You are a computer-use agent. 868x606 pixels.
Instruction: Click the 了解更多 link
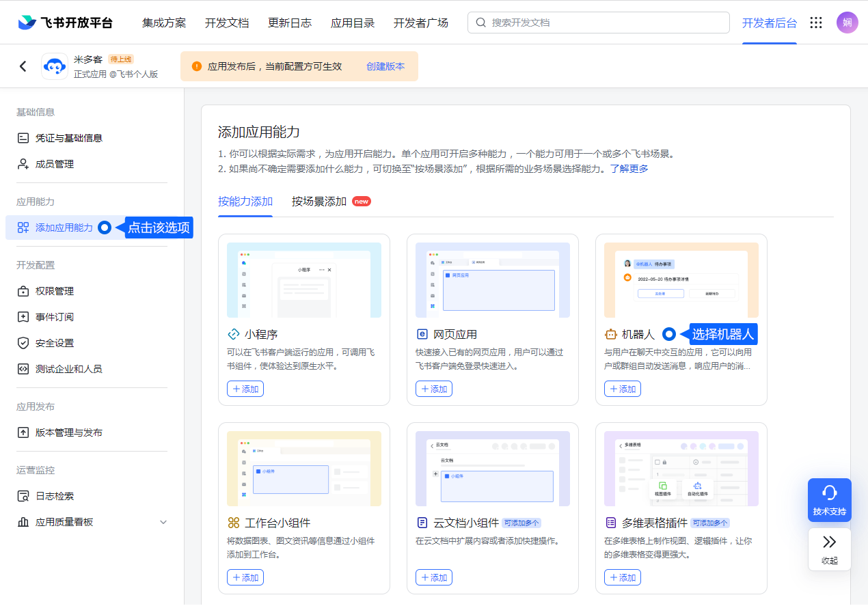pyautogui.click(x=629, y=169)
